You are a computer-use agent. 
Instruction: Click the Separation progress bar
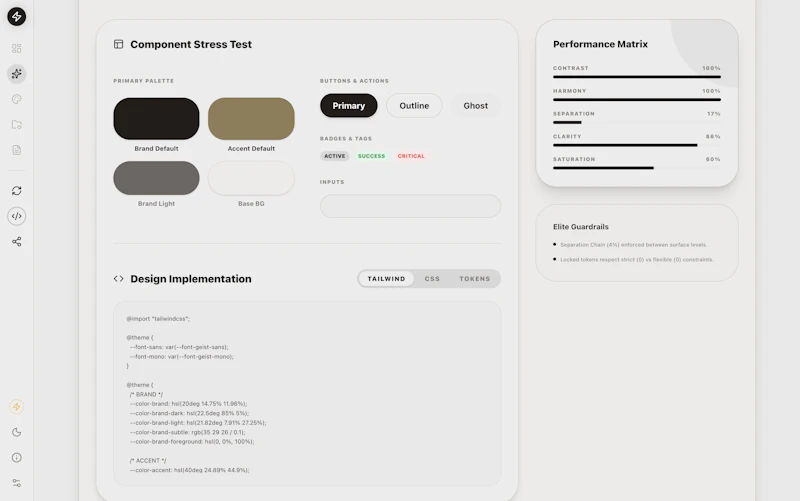[x=637, y=122]
